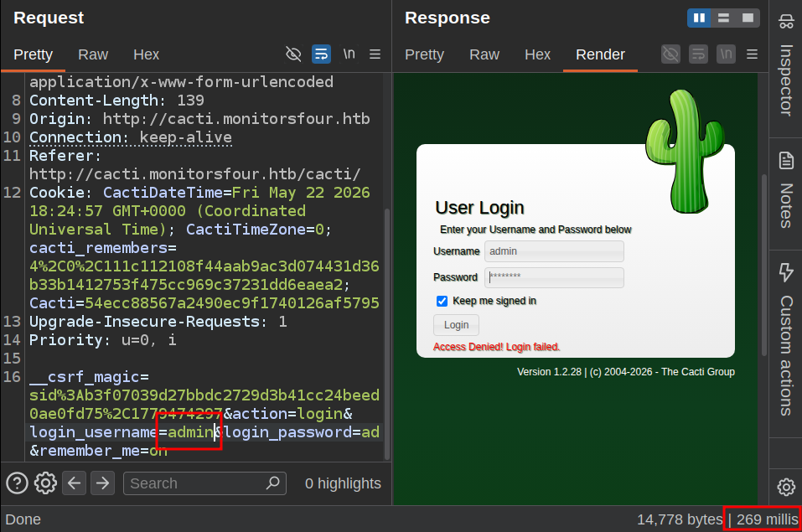Click the Login button
Screen dimensions: 802x532
pyautogui.click(x=456, y=325)
